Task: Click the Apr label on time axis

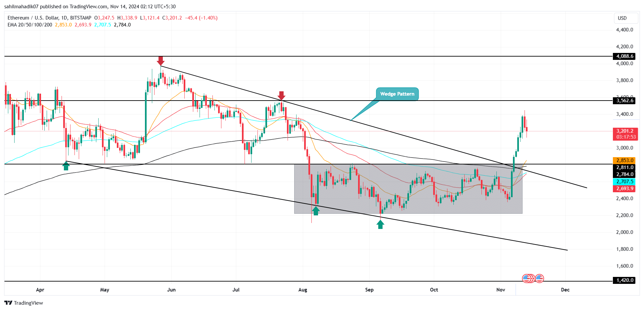Action: (40, 290)
